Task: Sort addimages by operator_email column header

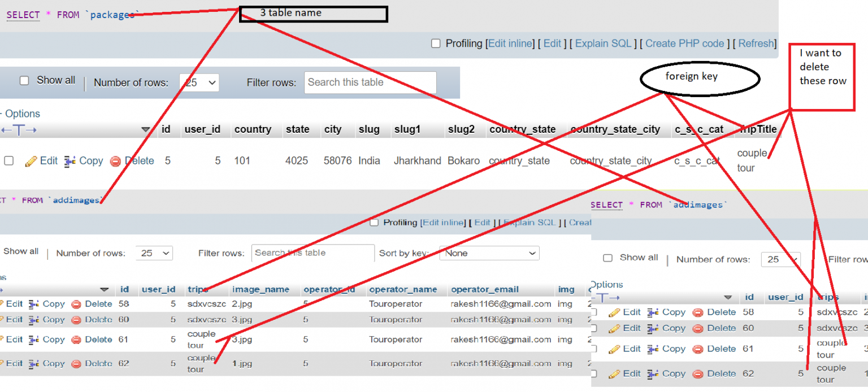Action: (484, 290)
